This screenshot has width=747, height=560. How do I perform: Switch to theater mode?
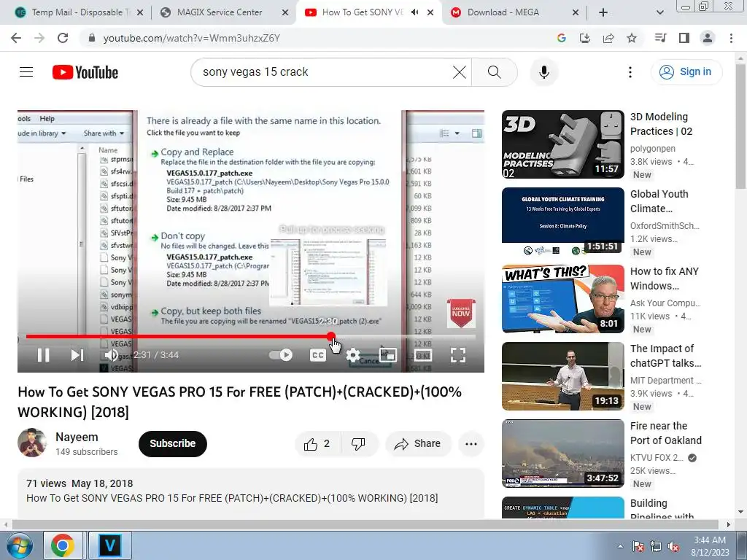pos(423,355)
